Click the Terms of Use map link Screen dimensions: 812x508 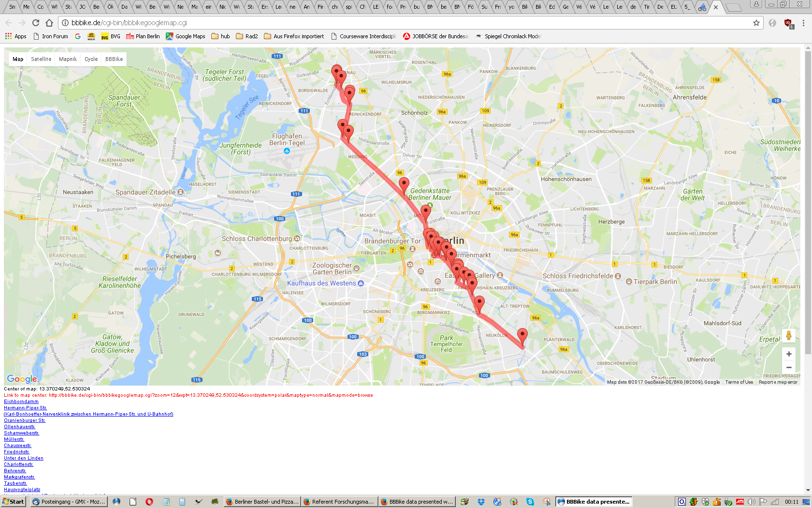point(739,382)
